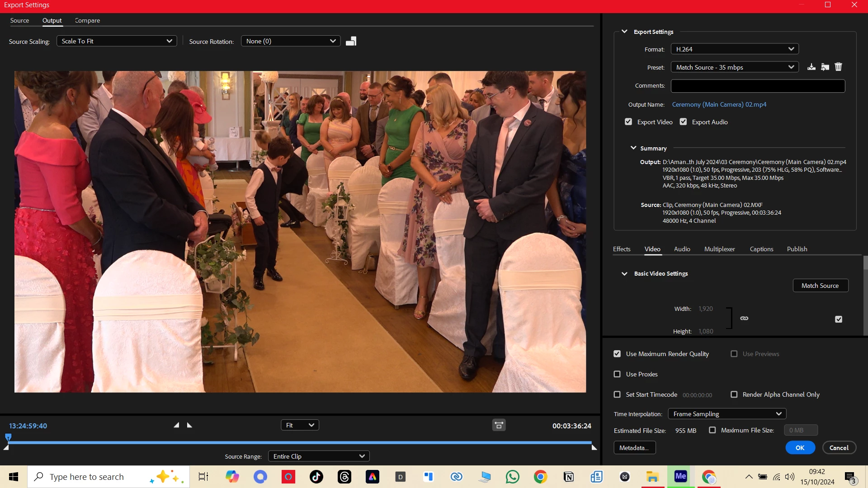Click the Import Preset icon

(x=825, y=67)
